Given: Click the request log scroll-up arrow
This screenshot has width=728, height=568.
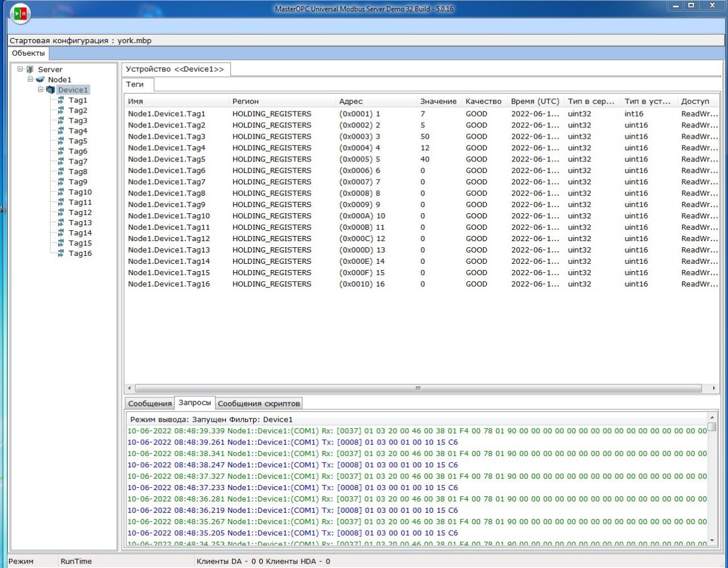Looking at the screenshot, I should pos(712,418).
